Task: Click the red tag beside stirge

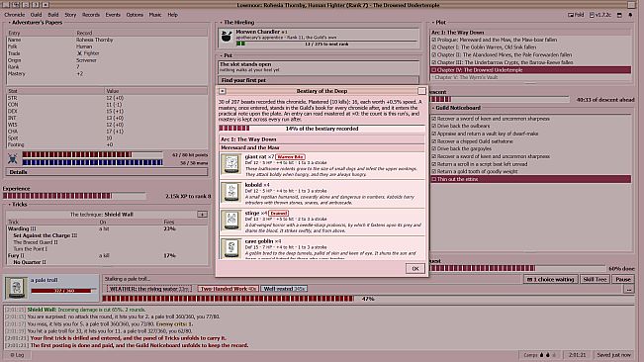Action: coord(278,213)
